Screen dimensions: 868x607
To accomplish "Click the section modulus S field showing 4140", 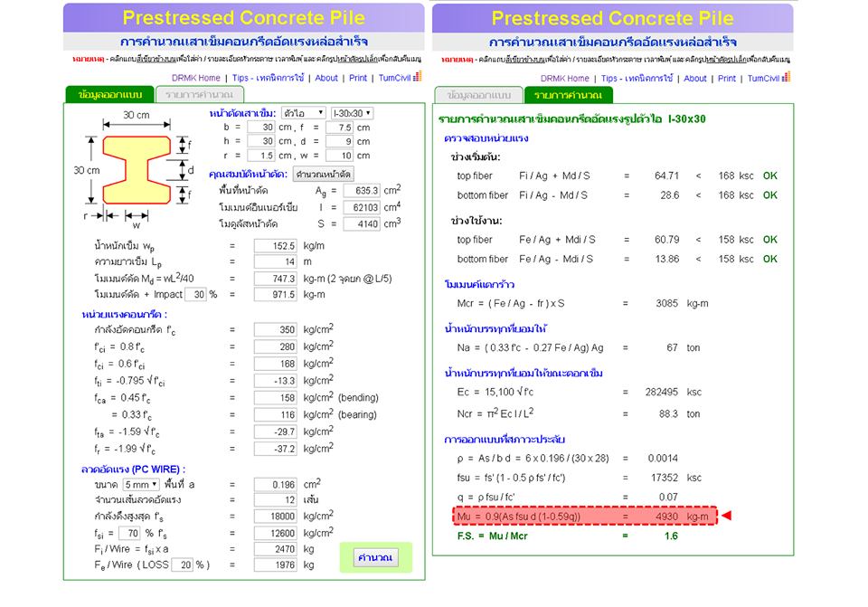I will tap(361, 224).
